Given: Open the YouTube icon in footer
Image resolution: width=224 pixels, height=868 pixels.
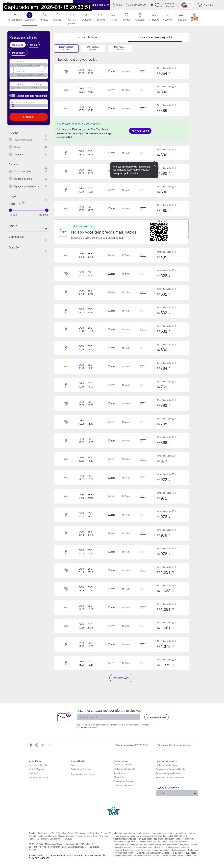Looking at the screenshot, I should pyautogui.click(x=50, y=745).
